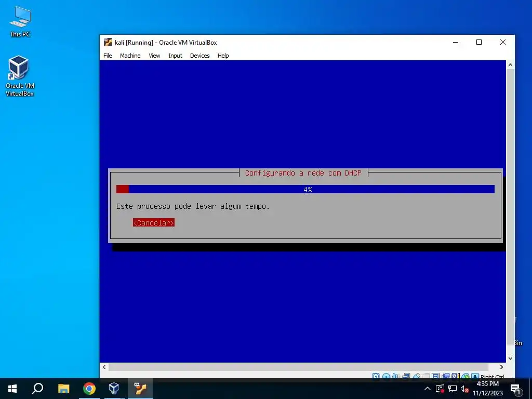Open Windows search from the taskbar
The width and height of the screenshot is (532, 399).
pos(37,389)
